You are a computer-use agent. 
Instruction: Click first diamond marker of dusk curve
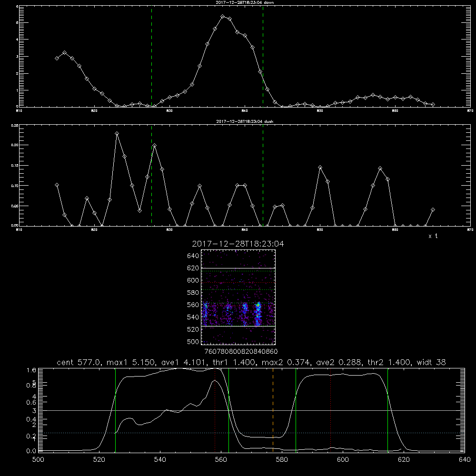[x=57, y=185]
